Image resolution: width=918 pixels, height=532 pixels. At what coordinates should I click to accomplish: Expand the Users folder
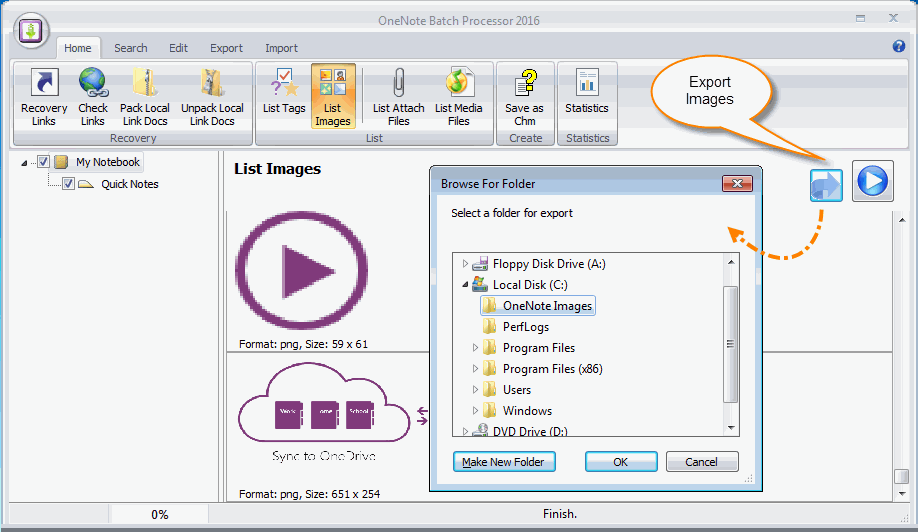pos(475,390)
